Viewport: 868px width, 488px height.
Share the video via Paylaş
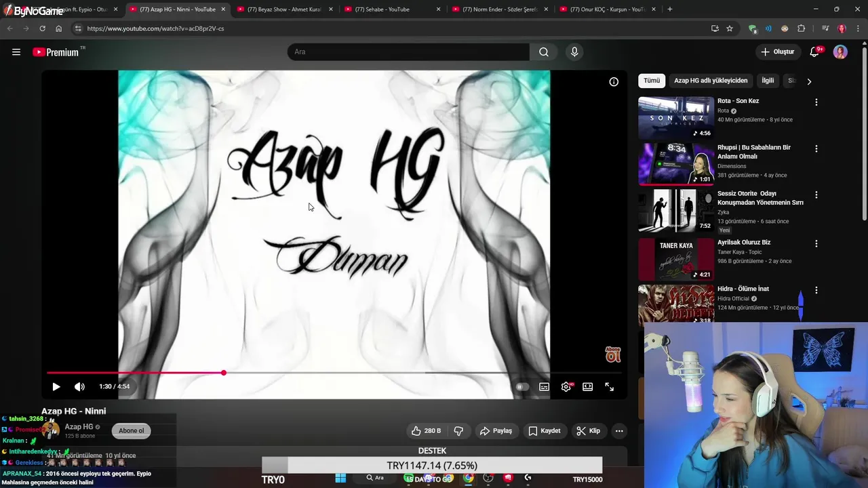pos(496,430)
